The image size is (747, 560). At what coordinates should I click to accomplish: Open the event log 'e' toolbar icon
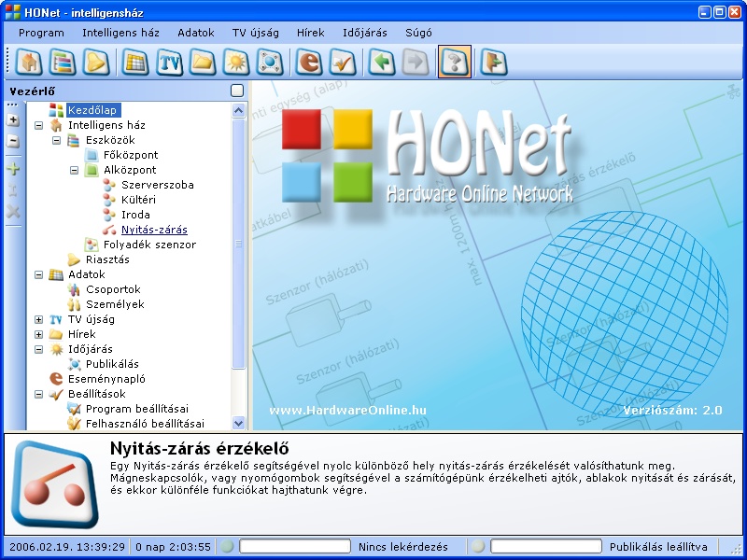pyautogui.click(x=309, y=62)
